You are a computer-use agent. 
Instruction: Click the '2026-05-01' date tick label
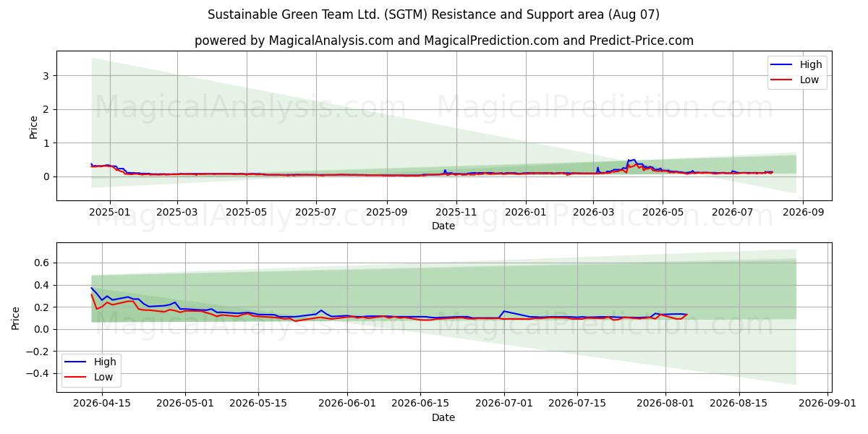(x=186, y=404)
